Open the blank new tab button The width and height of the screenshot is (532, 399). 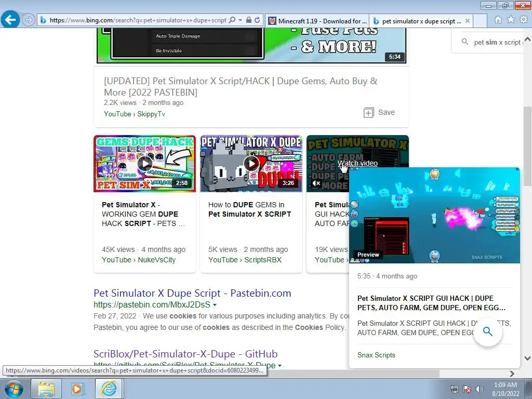pyautogui.click(x=480, y=21)
